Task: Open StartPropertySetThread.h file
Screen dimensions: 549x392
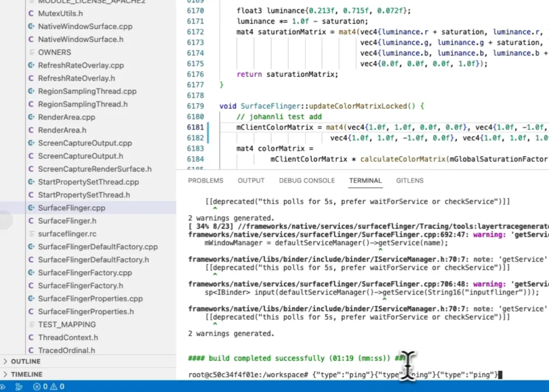Action: click(x=84, y=194)
